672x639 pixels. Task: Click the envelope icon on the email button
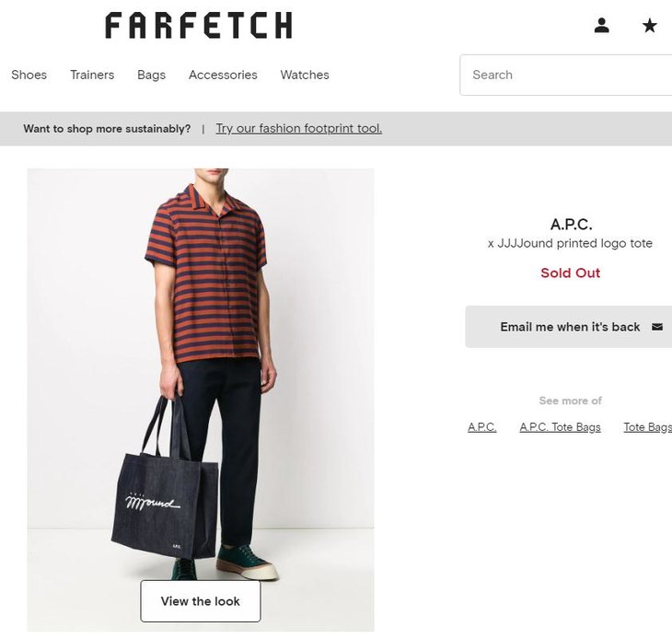[657, 327]
